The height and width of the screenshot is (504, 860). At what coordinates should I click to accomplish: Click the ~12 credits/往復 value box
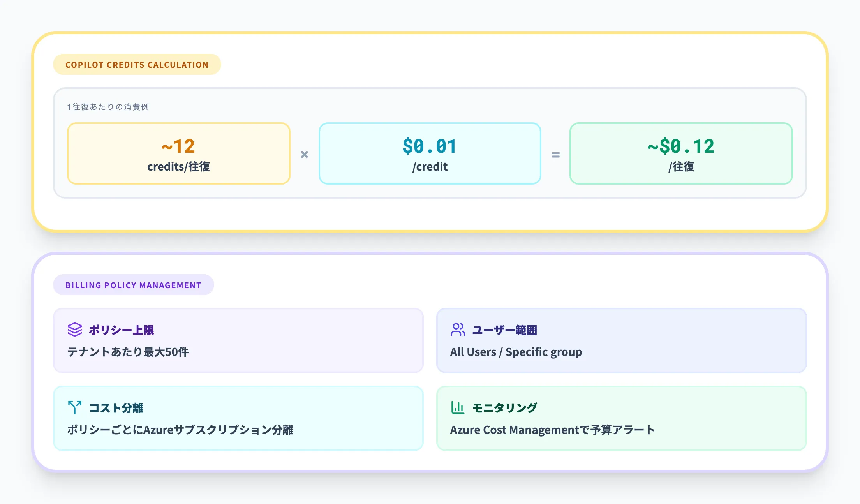pyautogui.click(x=179, y=153)
